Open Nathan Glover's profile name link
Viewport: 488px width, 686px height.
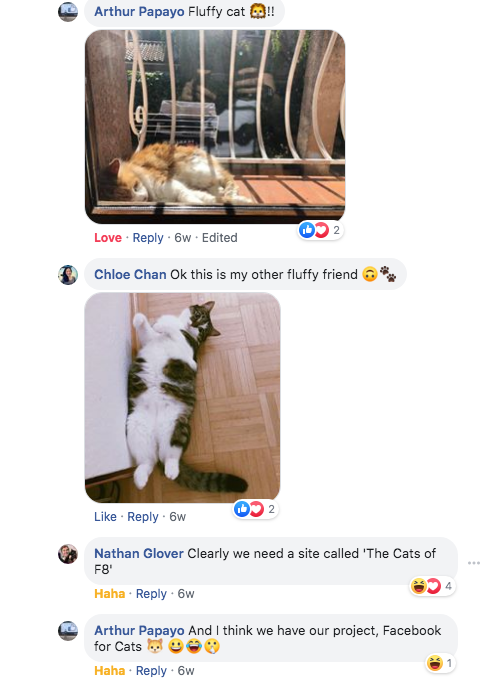click(x=139, y=553)
